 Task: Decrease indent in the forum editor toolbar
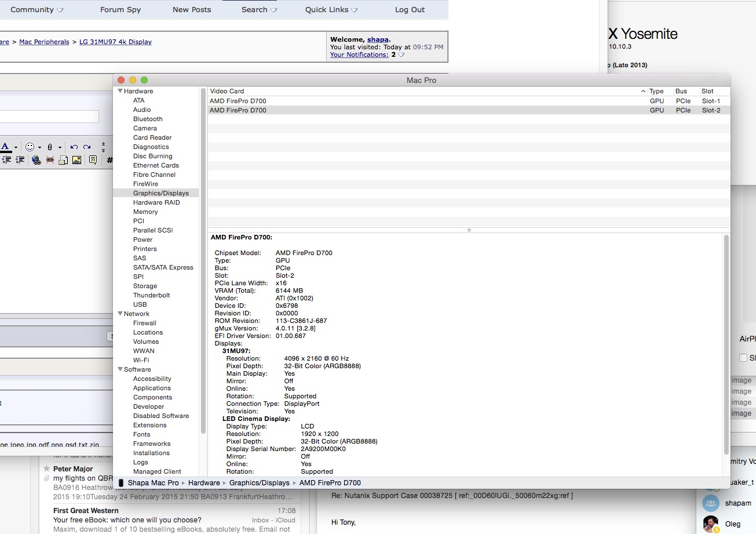[6, 159]
